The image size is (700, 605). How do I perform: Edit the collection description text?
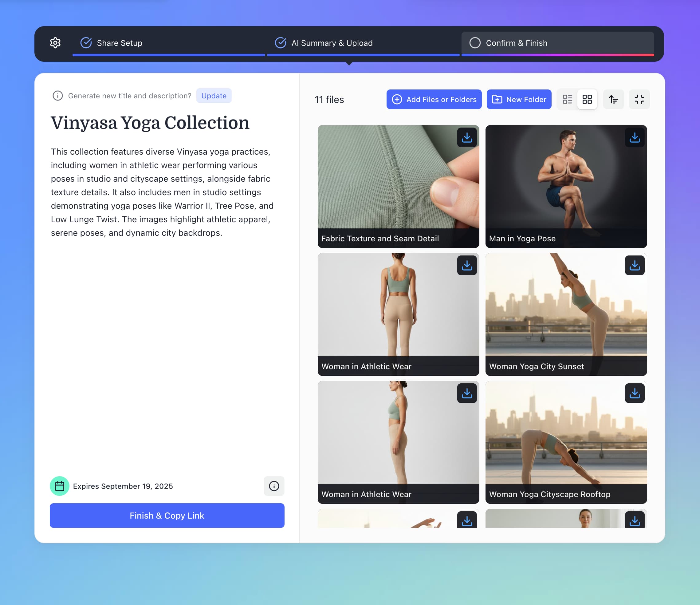tap(163, 192)
